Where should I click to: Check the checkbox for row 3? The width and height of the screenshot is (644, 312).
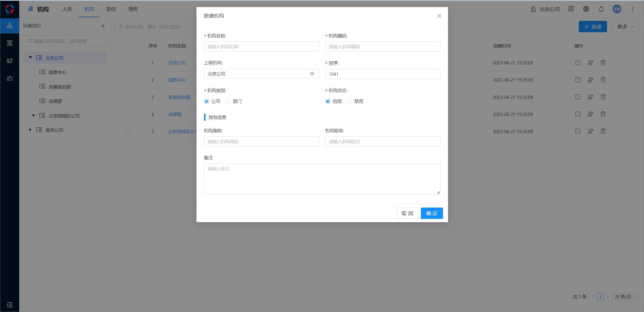coord(127,97)
